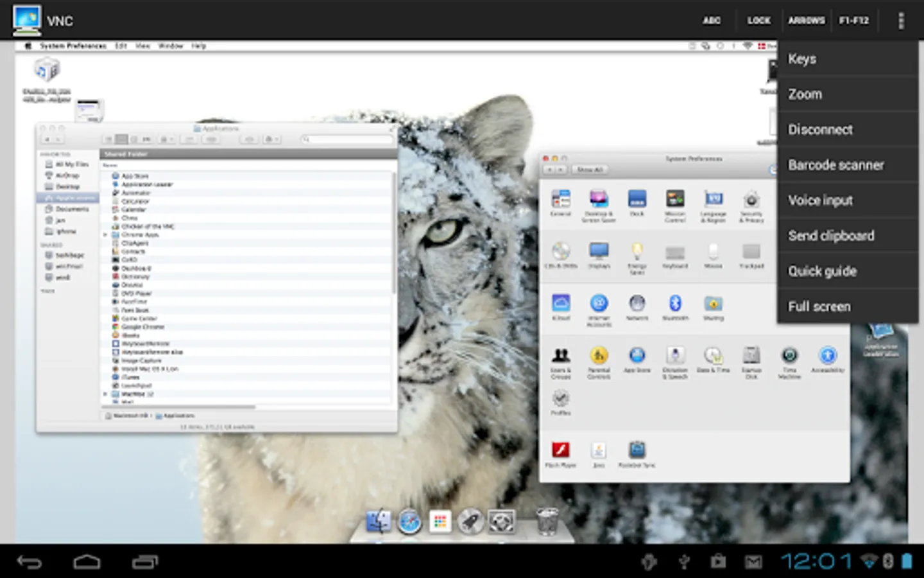Click the Trash icon in Dock
The image size is (924, 578).
(x=547, y=521)
